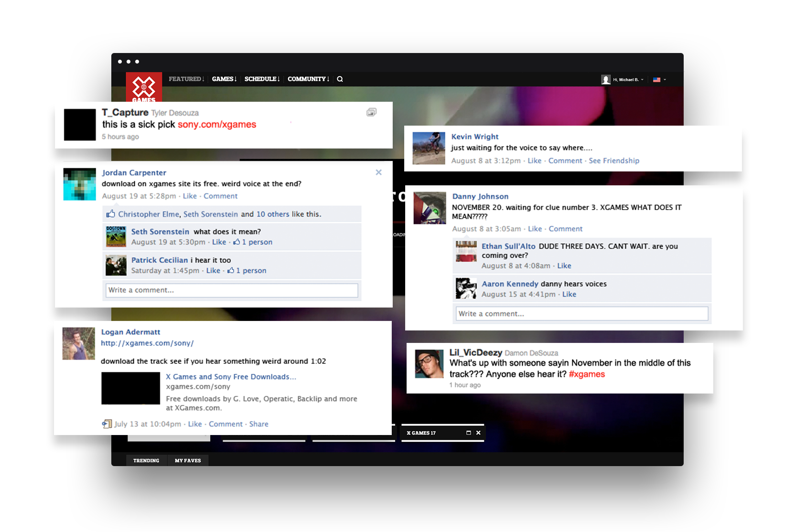The width and height of the screenshot is (795, 532).
Task: Open Kevin Wright's profile
Action: coord(475,137)
